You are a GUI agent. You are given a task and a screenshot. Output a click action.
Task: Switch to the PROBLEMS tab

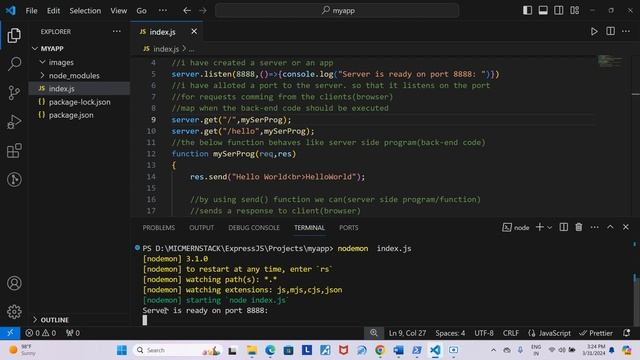click(x=158, y=228)
